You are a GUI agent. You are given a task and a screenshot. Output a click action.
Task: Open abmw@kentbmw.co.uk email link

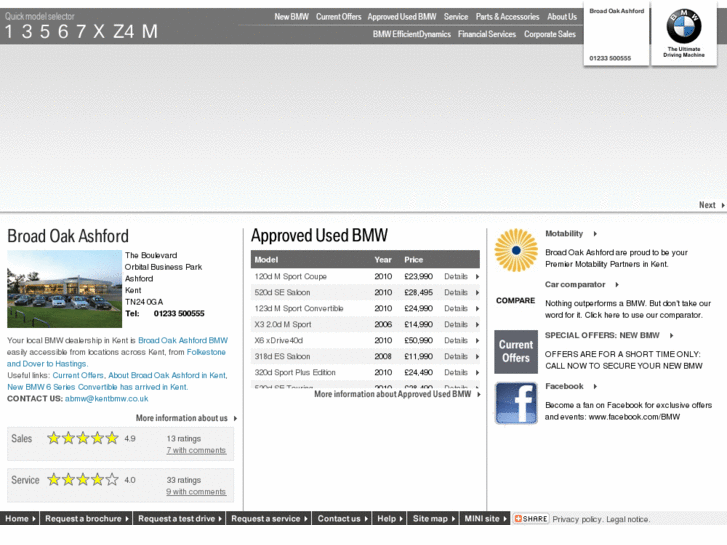tap(107, 399)
